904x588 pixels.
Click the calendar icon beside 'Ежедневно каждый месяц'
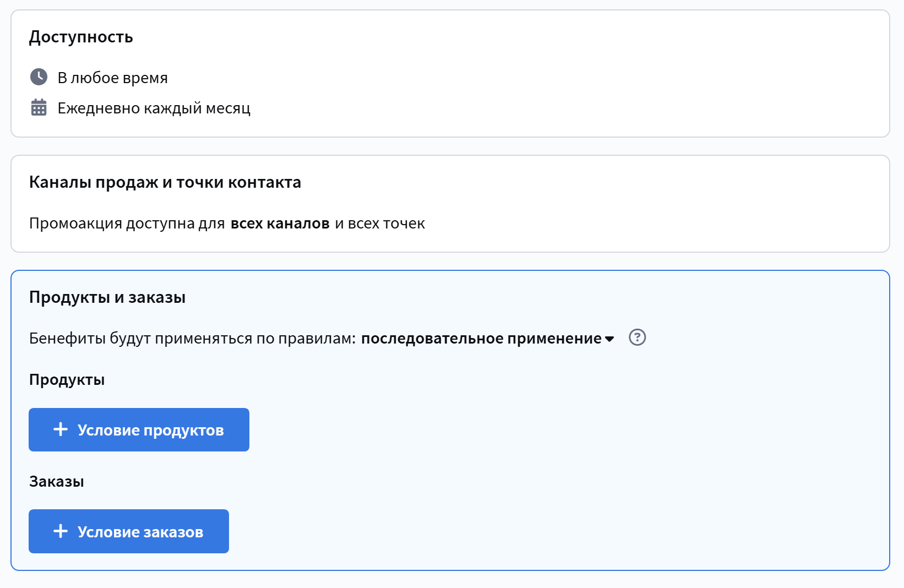[x=39, y=107]
